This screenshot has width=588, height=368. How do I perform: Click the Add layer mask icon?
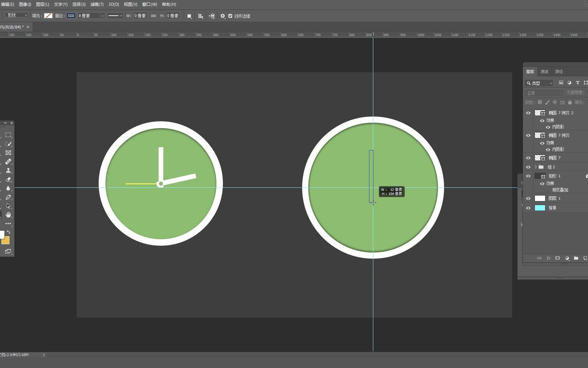pos(557,258)
